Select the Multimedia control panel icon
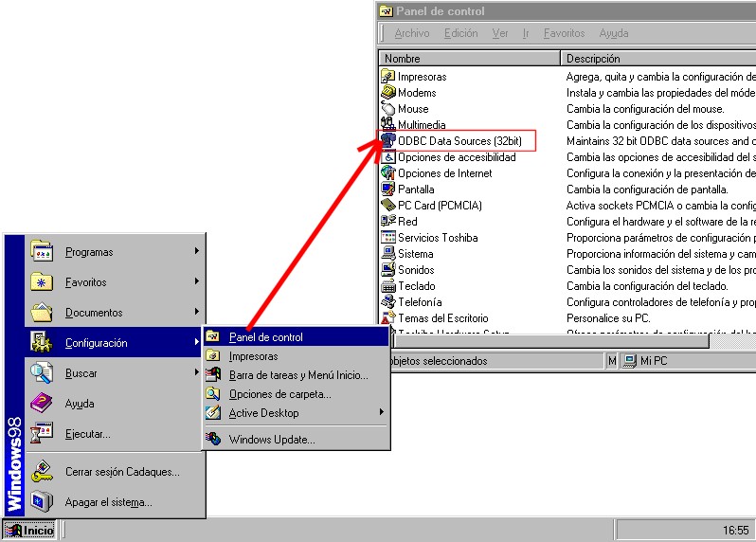Screen dimensions: 756x542 tap(387, 124)
